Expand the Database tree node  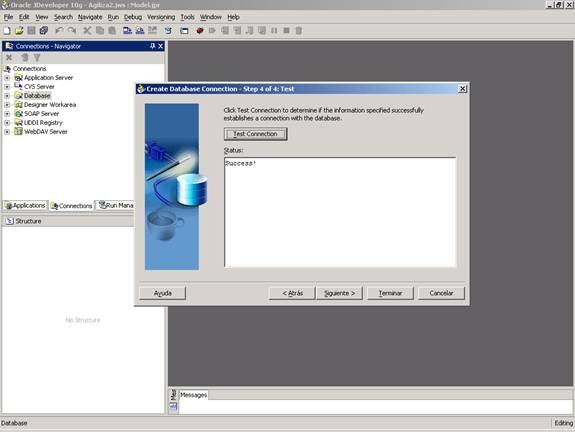click(x=7, y=96)
